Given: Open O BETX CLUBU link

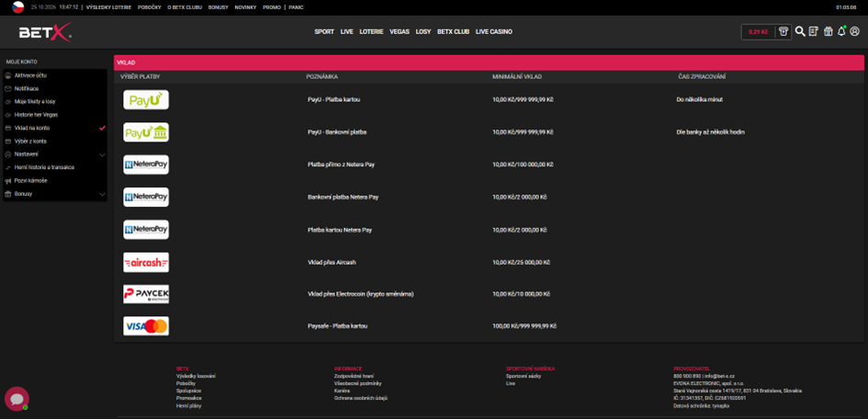Looking at the screenshot, I should point(185,7).
